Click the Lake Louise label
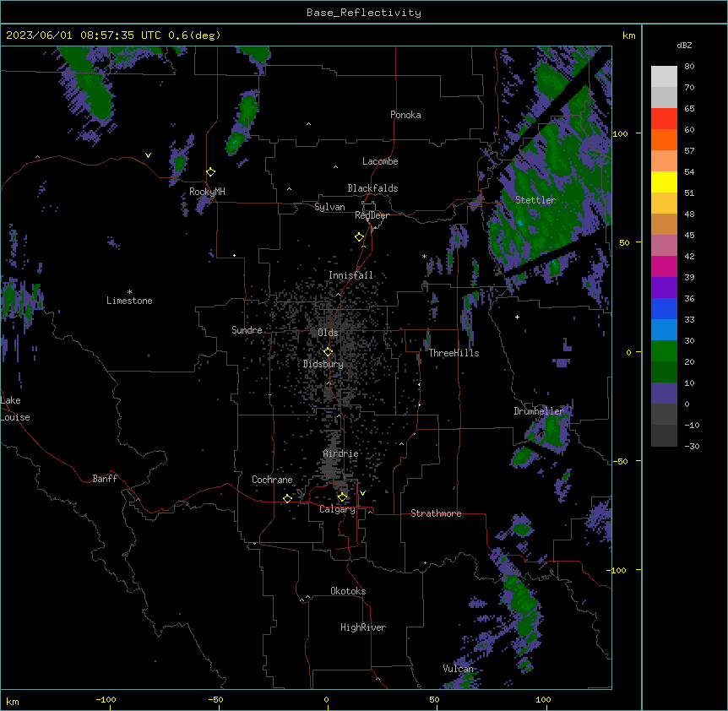The width and height of the screenshot is (728, 711). 15,409
